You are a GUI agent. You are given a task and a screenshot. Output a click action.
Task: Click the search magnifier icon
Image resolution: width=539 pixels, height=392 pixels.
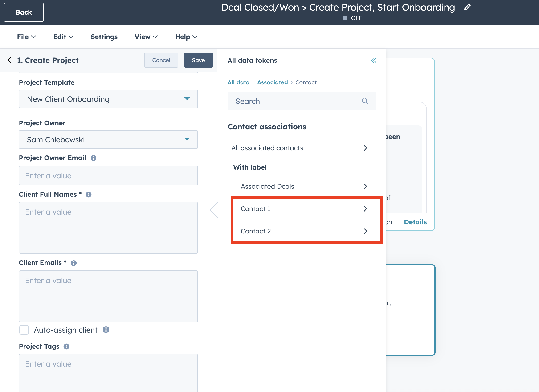[x=365, y=101]
